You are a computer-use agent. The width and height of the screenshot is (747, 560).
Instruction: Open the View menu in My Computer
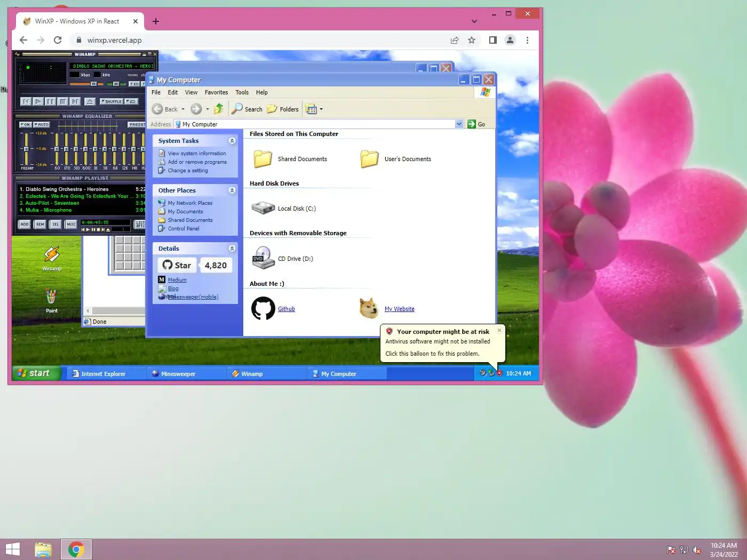pos(191,92)
